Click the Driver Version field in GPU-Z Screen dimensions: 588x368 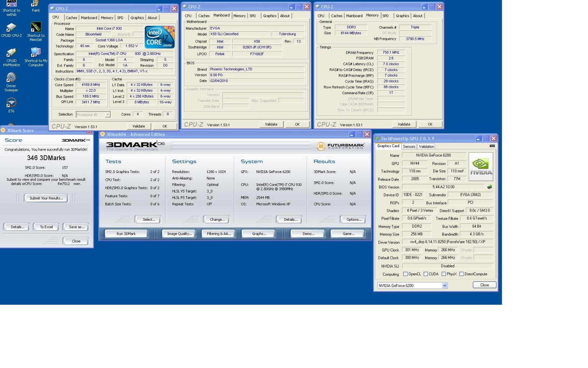tap(448, 242)
